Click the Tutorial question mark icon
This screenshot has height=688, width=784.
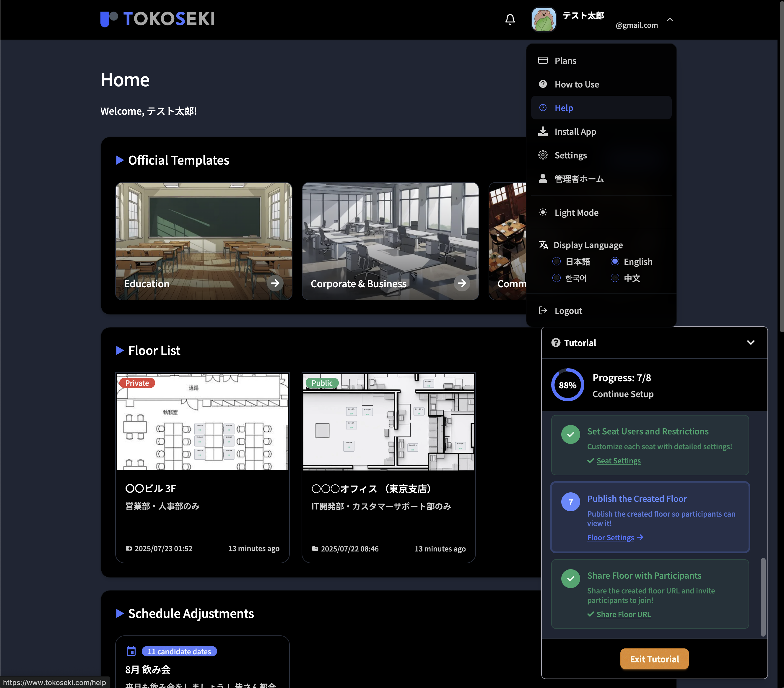tap(555, 343)
